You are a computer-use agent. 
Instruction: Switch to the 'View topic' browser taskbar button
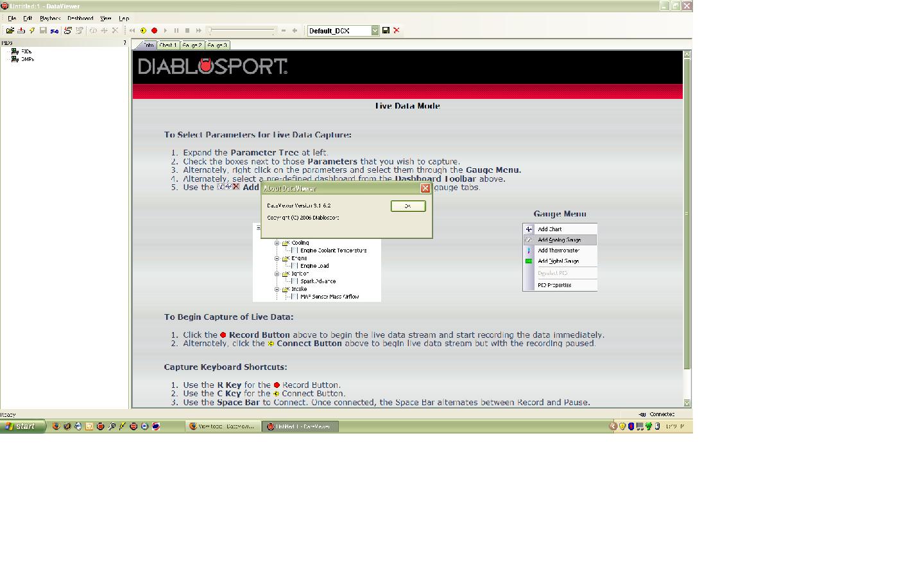pyautogui.click(x=223, y=426)
